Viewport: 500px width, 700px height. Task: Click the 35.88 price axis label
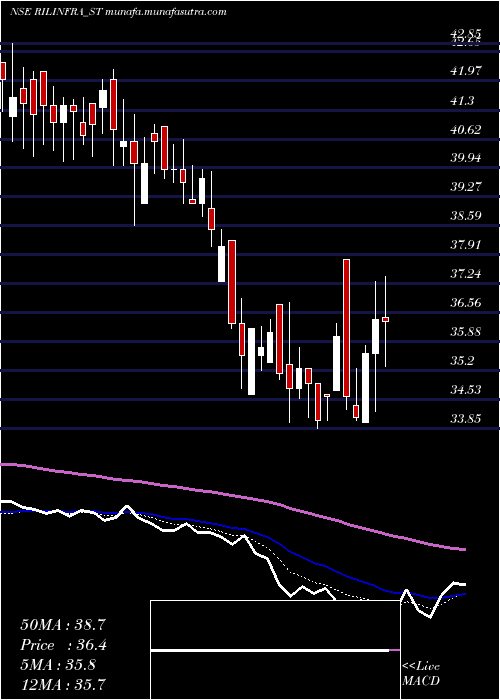coord(466,332)
